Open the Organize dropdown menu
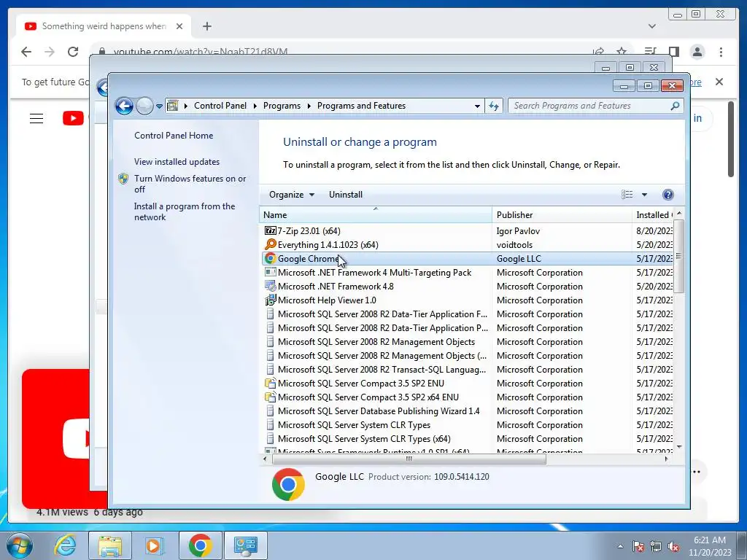Screen dimensions: 747x560 click(x=292, y=194)
